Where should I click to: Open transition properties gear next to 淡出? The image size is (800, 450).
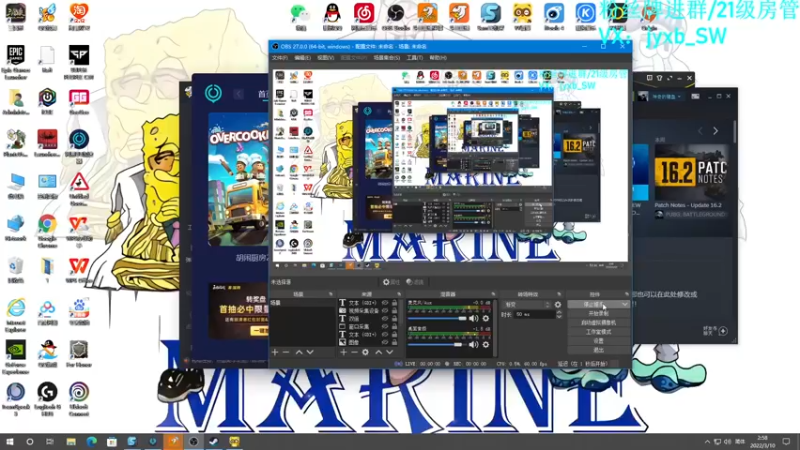pos(558,305)
